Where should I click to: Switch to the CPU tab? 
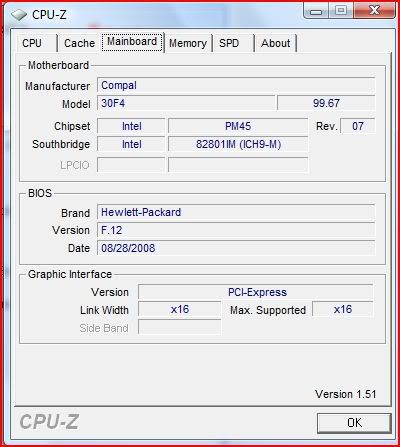click(x=36, y=43)
